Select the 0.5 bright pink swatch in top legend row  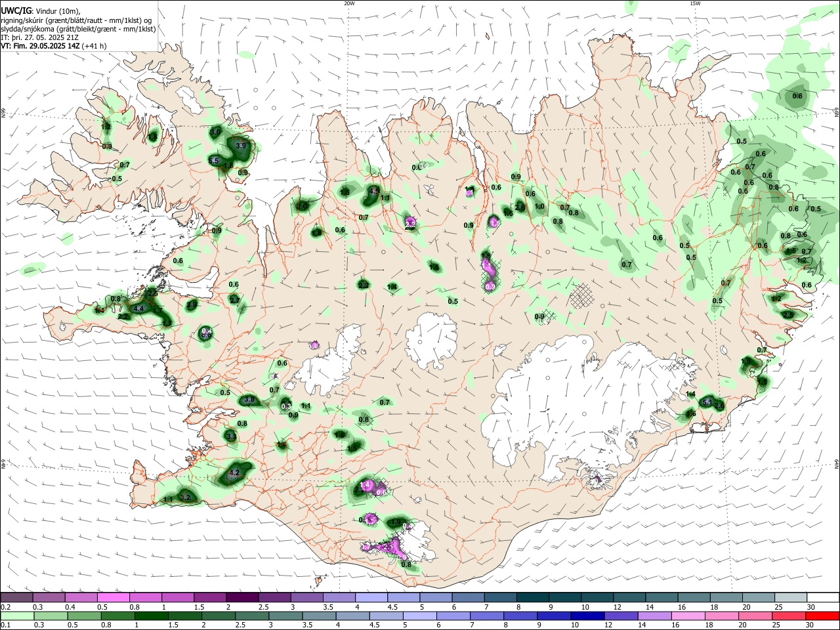(x=113, y=598)
